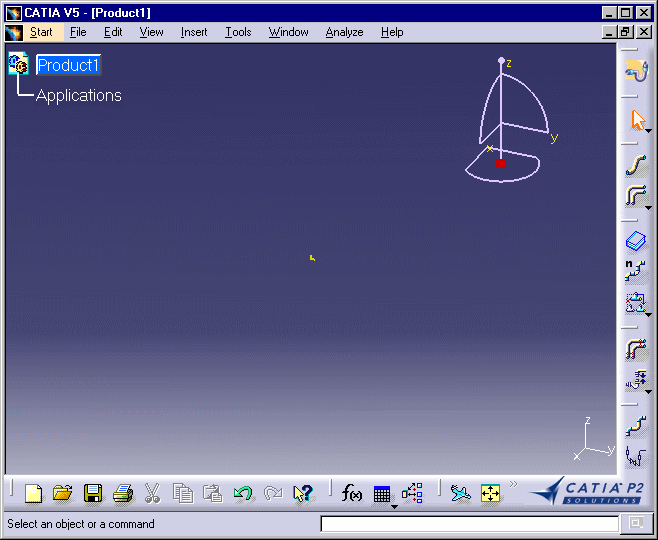Open the Formula f(x) tool

tap(352, 493)
